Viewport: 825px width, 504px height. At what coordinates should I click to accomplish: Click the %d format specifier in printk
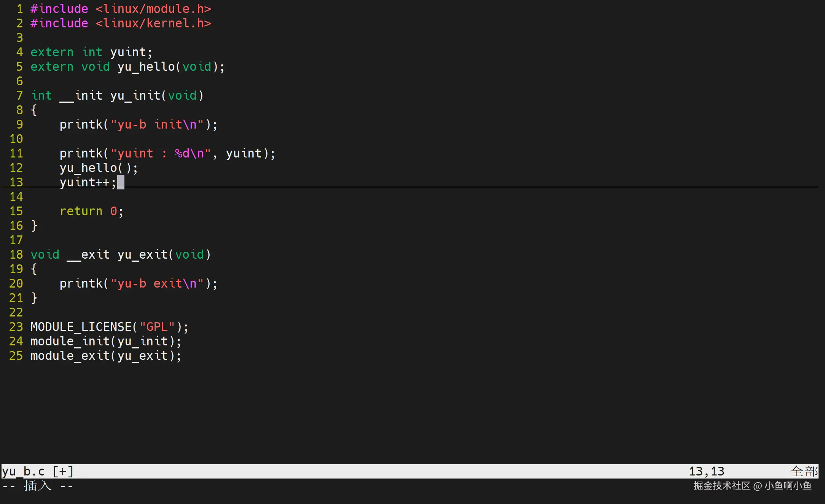(182, 153)
